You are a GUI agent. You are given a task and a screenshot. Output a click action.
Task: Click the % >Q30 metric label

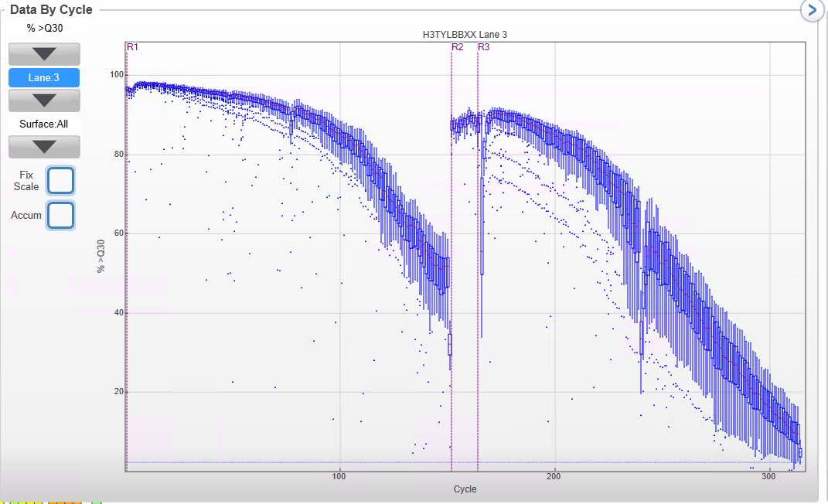pyautogui.click(x=45, y=28)
